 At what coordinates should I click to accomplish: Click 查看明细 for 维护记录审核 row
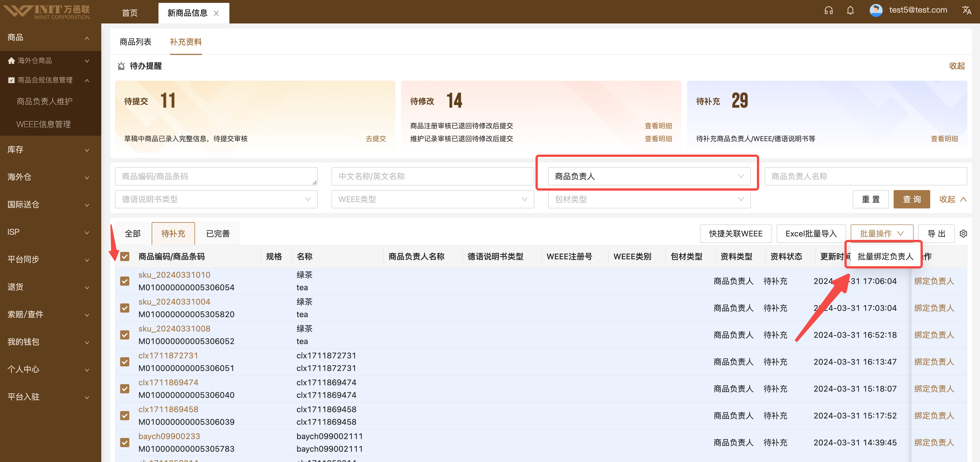point(658,139)
